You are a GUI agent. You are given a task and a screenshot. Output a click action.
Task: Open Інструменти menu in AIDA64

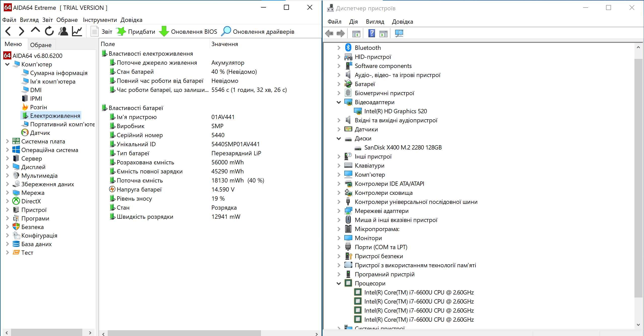point(100,20)
